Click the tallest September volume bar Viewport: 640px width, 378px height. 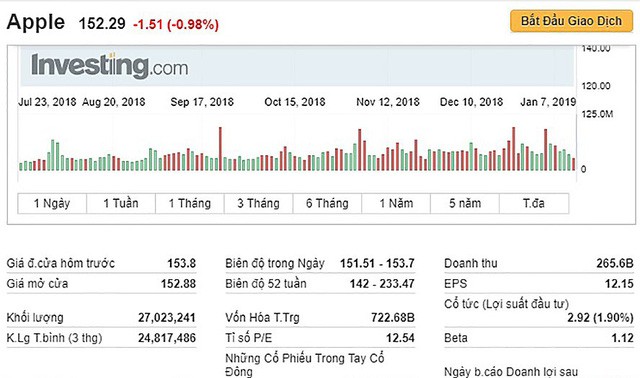click(220, 149)
